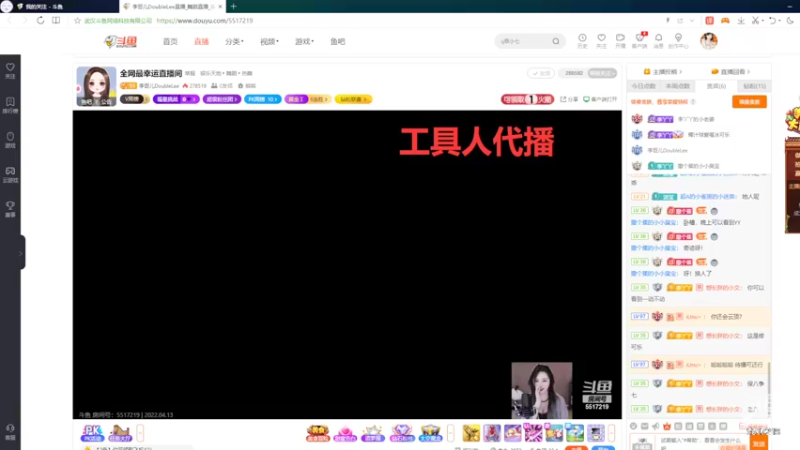The width and height of the screenshot is (800, 450).
Task: Open message notifications bell icon
Action: (659, 41)
